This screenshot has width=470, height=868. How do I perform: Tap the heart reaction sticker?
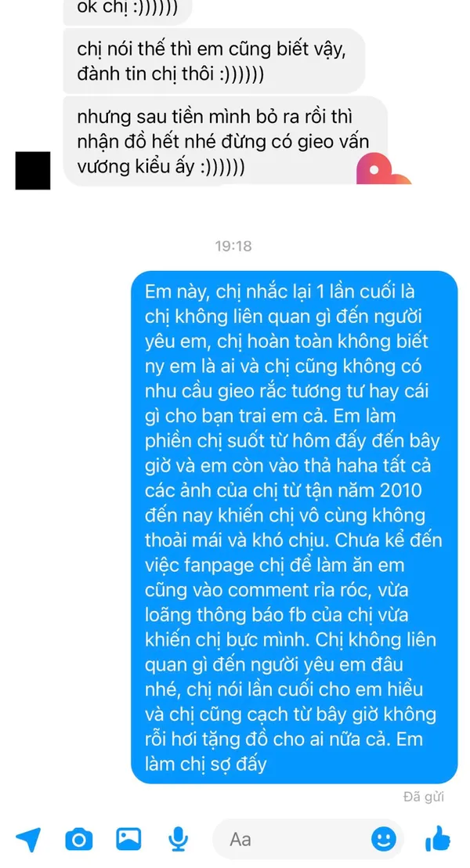(x=382, y=168)
